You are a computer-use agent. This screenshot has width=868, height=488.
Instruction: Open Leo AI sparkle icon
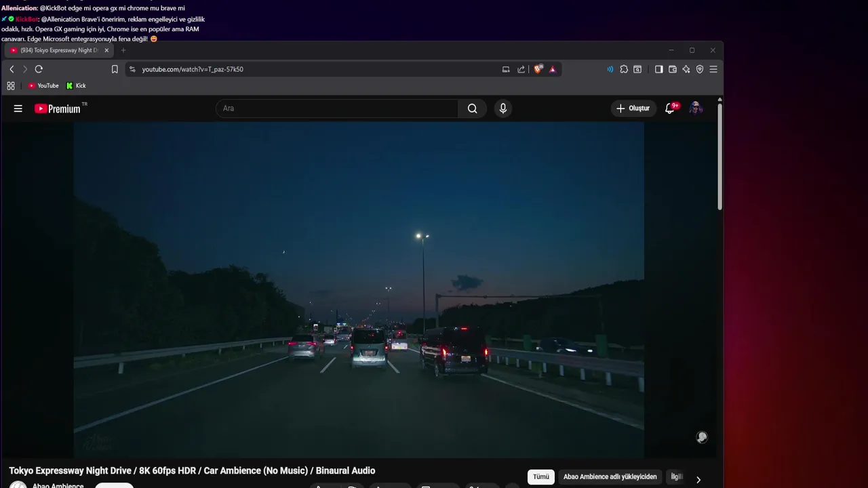(686, 69)
